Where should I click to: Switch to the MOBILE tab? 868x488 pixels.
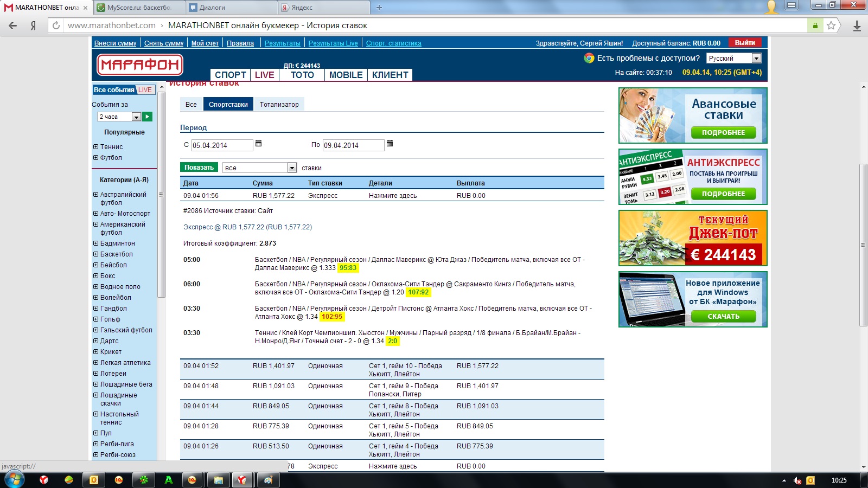pyautogui.click(x=346, y=75)
